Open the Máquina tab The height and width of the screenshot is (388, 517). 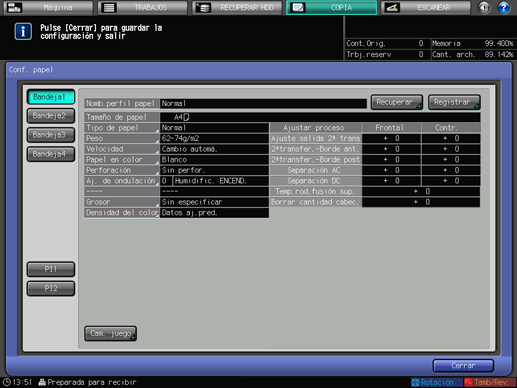coord(48,7)
